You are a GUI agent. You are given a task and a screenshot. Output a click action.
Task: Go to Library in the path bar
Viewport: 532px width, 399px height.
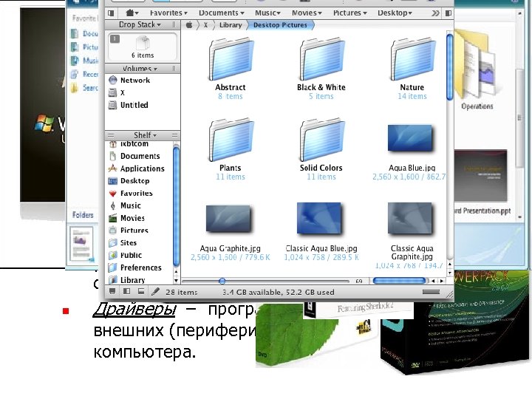pyautogui.click(x=231, y=25)
